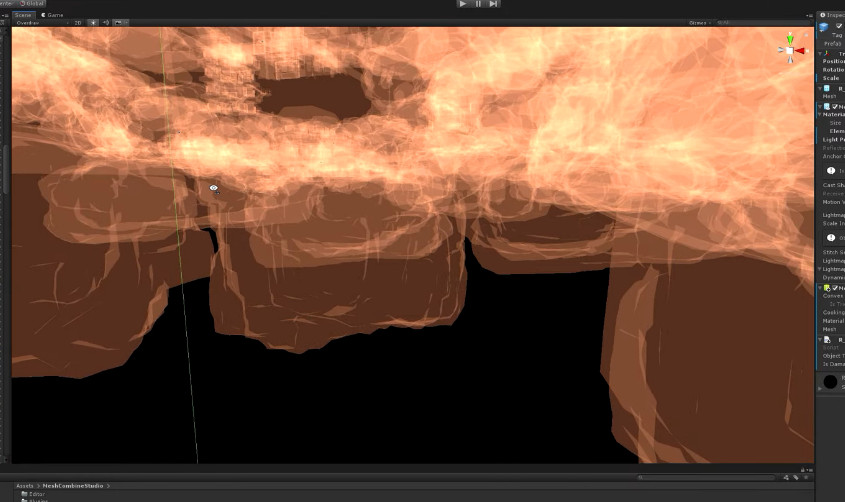The width and height of the screenshot is (845, 502).
Task: Switch to the Game tab
Action: (x=52, y=15)
